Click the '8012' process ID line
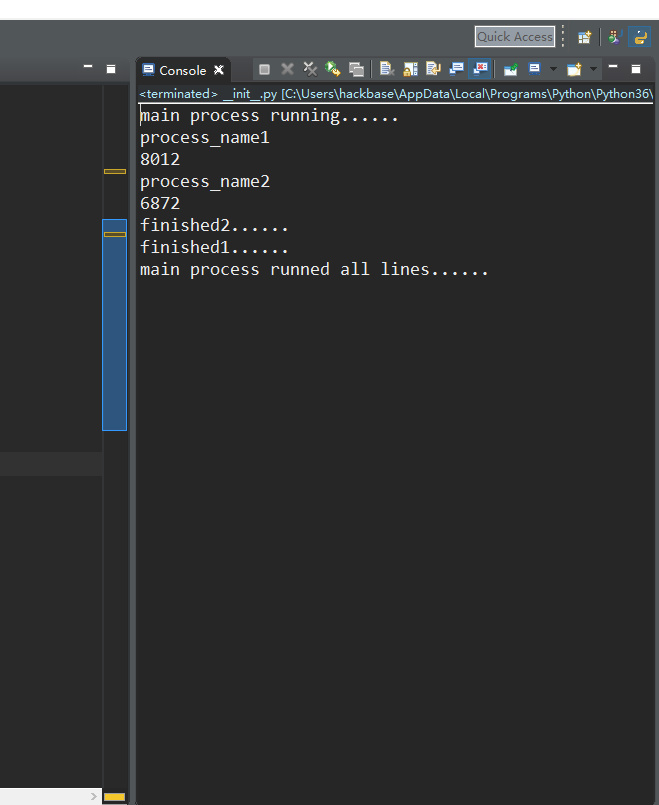 pos(160,160)
